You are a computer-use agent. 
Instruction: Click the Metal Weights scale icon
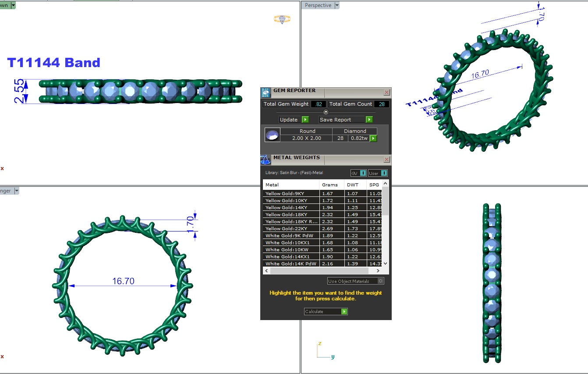[x=265, y=160]
